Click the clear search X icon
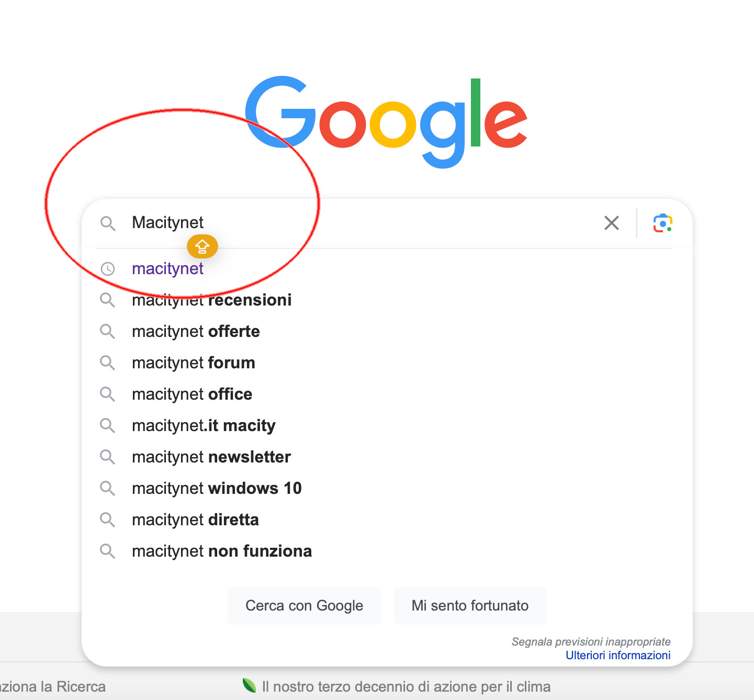Screen dimensions: 754x700 pos(611,223)
